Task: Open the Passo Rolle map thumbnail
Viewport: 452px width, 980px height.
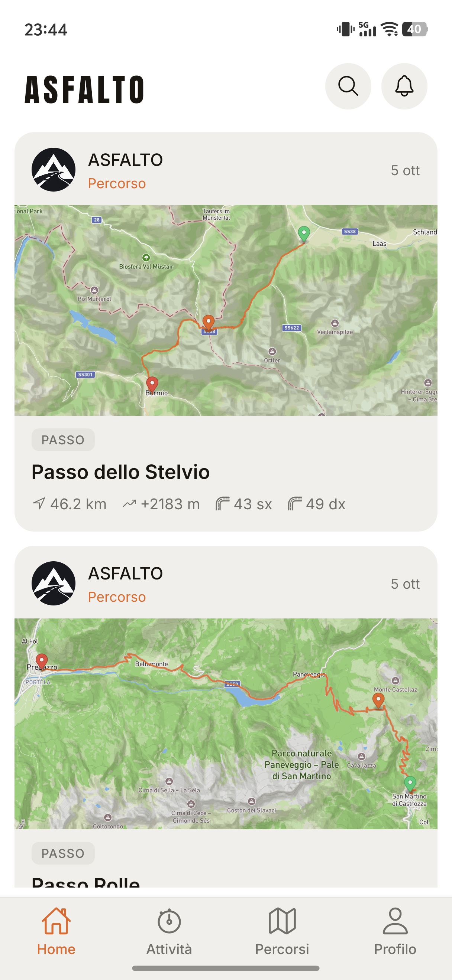Action: click(x=226, y=724)
